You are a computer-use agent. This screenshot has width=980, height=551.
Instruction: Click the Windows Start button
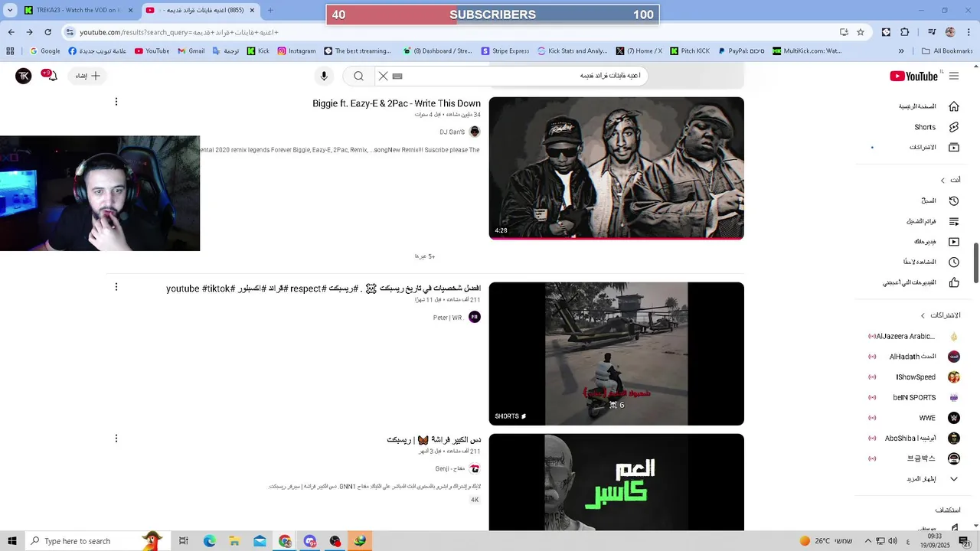pos(11,541)
